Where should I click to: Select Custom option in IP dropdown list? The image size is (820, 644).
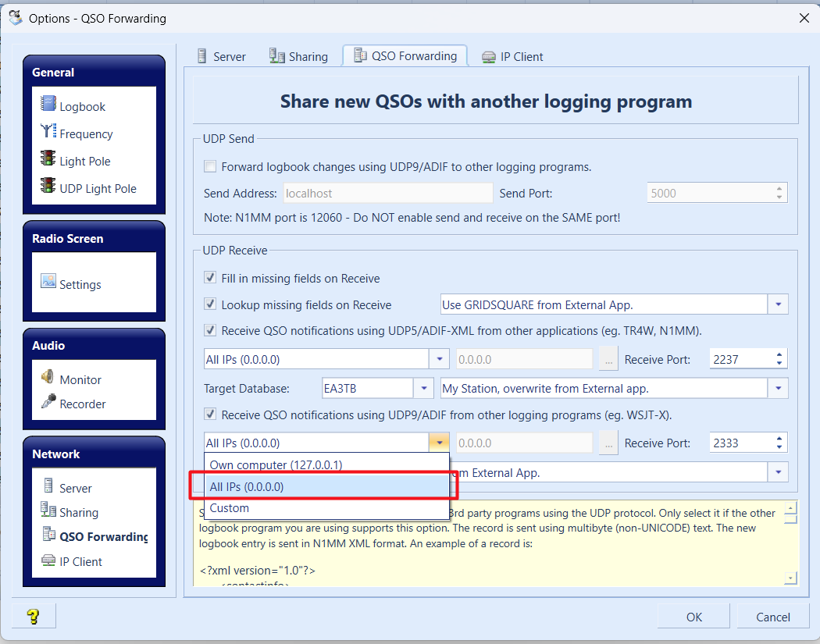[230, 508]
